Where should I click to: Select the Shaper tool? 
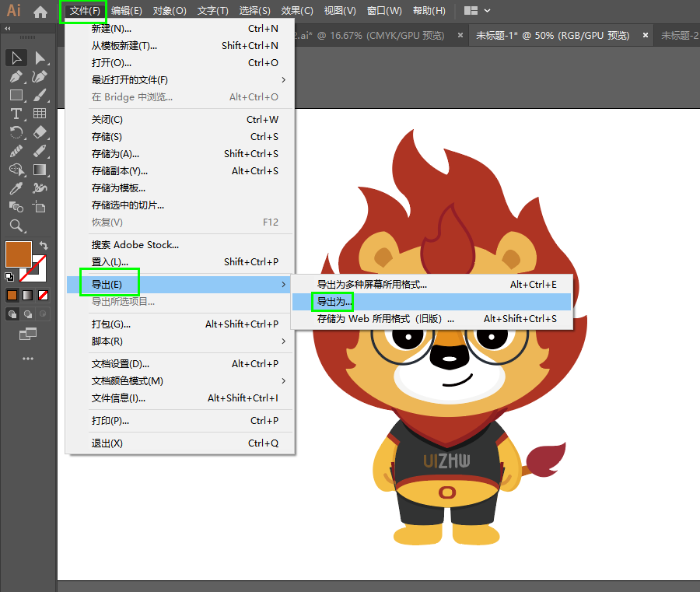16,152
